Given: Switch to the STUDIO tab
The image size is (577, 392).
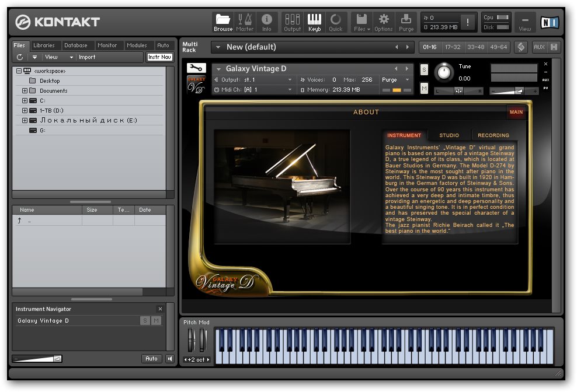Looking at the screenshot, I should point(449,135).
